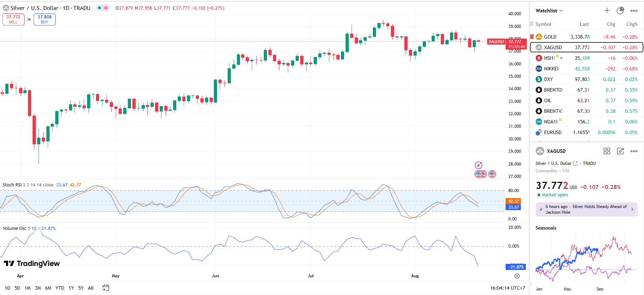Click the grid layout icon beside XAGUSD details
644x295 pixels.
click(607, 151)
